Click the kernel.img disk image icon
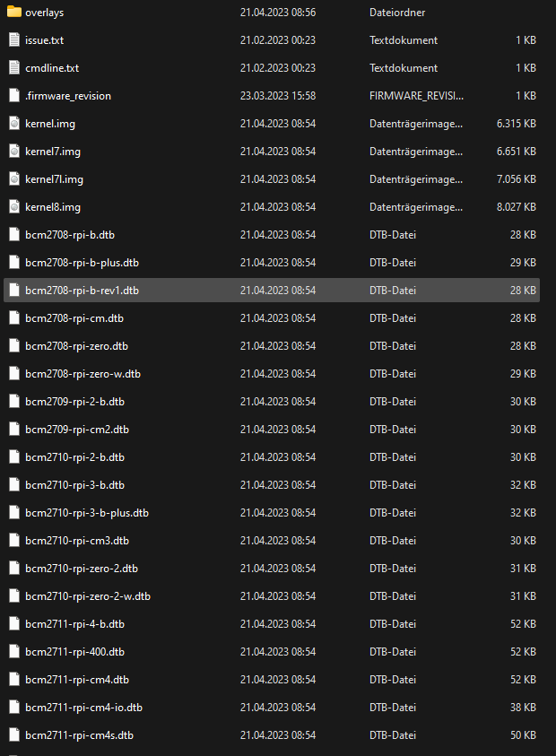This screenshot has height=756, width=556. 13,124
